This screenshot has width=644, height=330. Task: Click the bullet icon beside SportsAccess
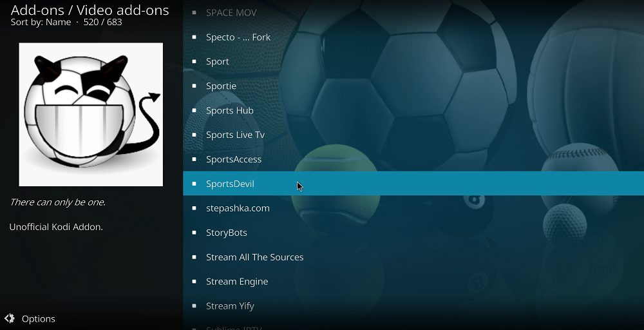[194, 159]
